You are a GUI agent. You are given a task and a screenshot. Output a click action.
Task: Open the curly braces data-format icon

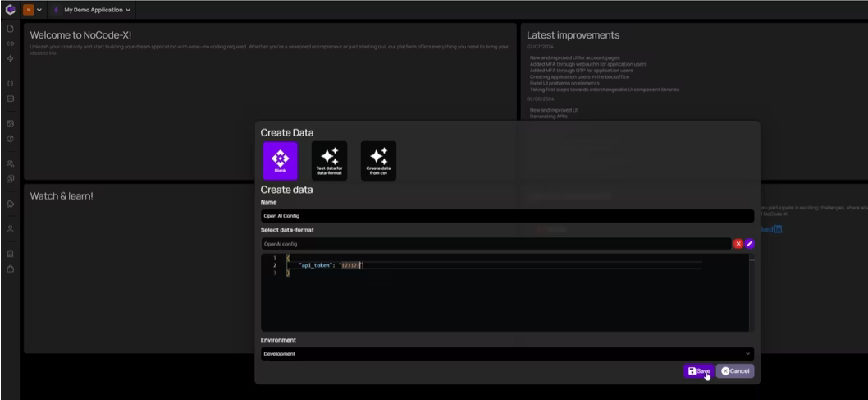pos(10,84)
